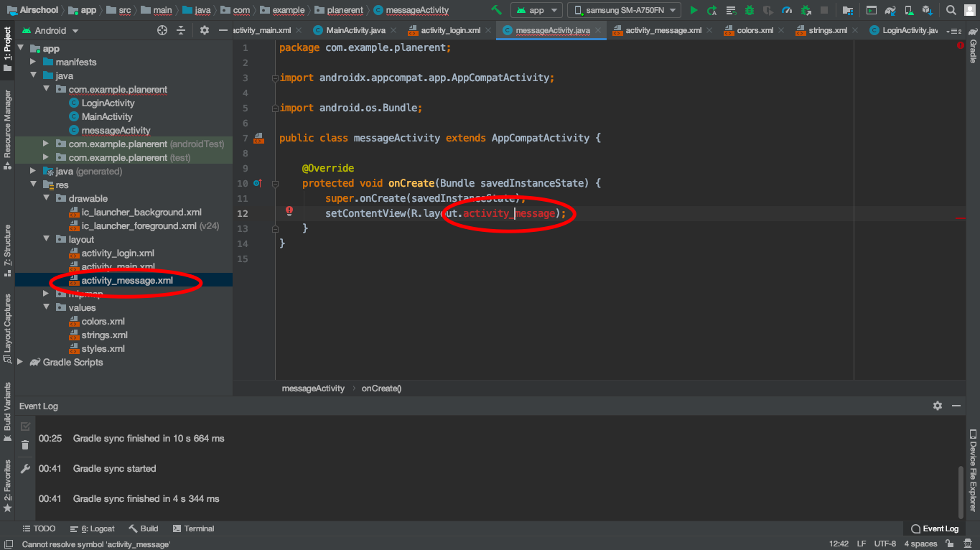Click the Stop square icon in toolbar

[824, 10]
